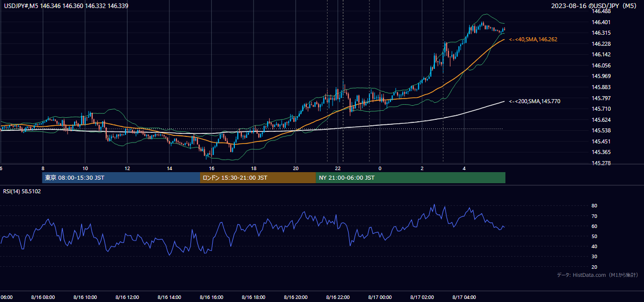Click bottom date label 8/16 10:00
The width and height of the screenshot is (644, 302).
(85, 297)
